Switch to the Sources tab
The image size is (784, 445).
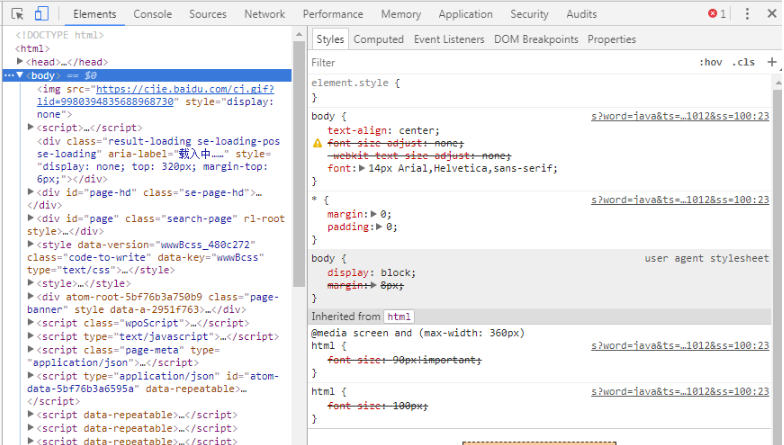(208, 14)
